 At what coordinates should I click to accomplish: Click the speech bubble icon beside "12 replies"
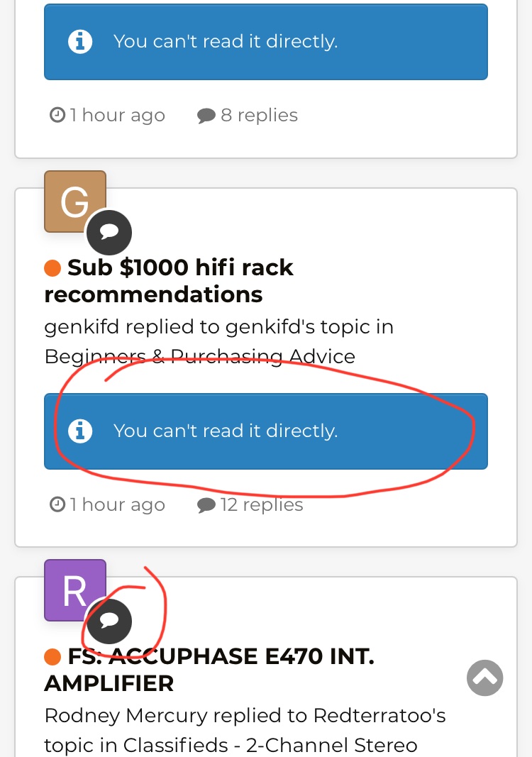[206, 505]
